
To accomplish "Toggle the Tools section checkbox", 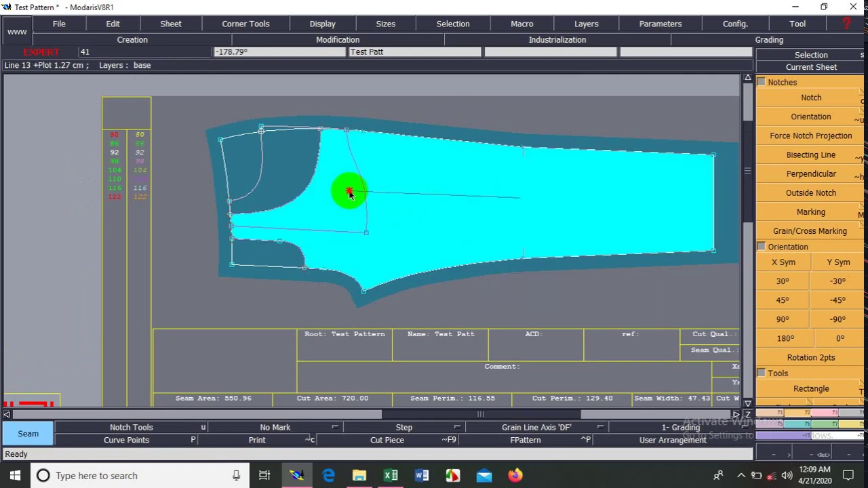I will 762,373.
